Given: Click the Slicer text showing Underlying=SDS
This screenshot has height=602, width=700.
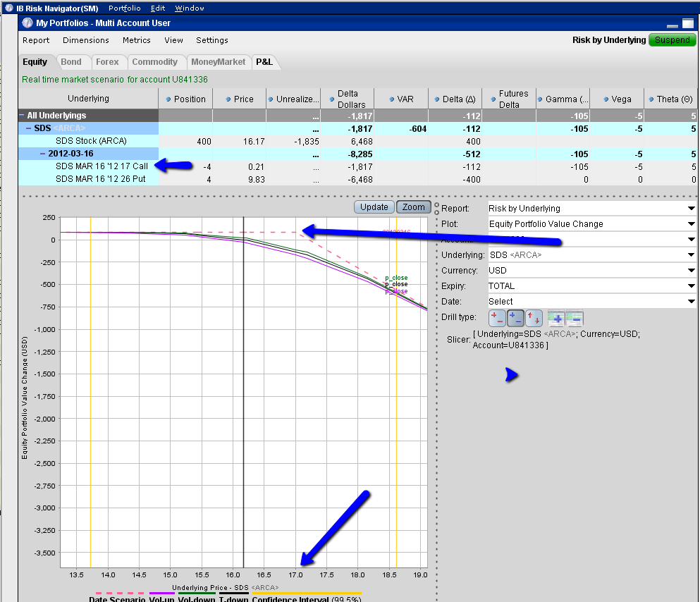Looking at the screenshot, I should pos(556,340).
